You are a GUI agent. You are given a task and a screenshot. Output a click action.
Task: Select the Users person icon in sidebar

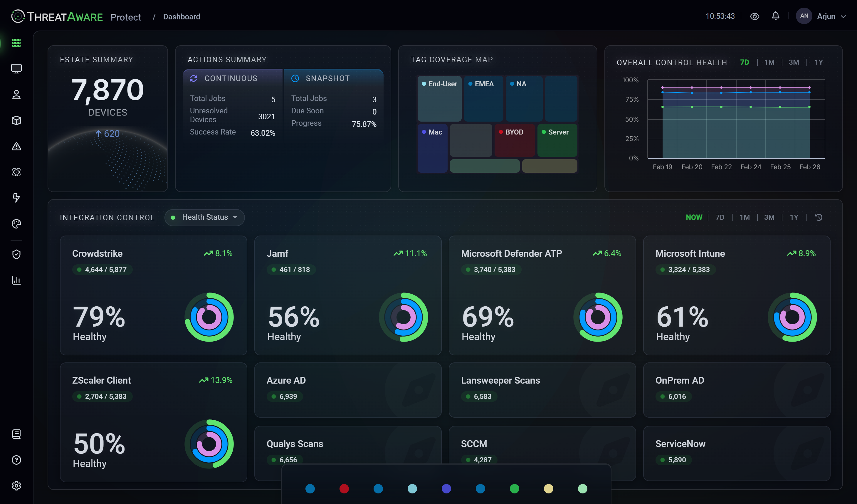(x=16, y=95)
